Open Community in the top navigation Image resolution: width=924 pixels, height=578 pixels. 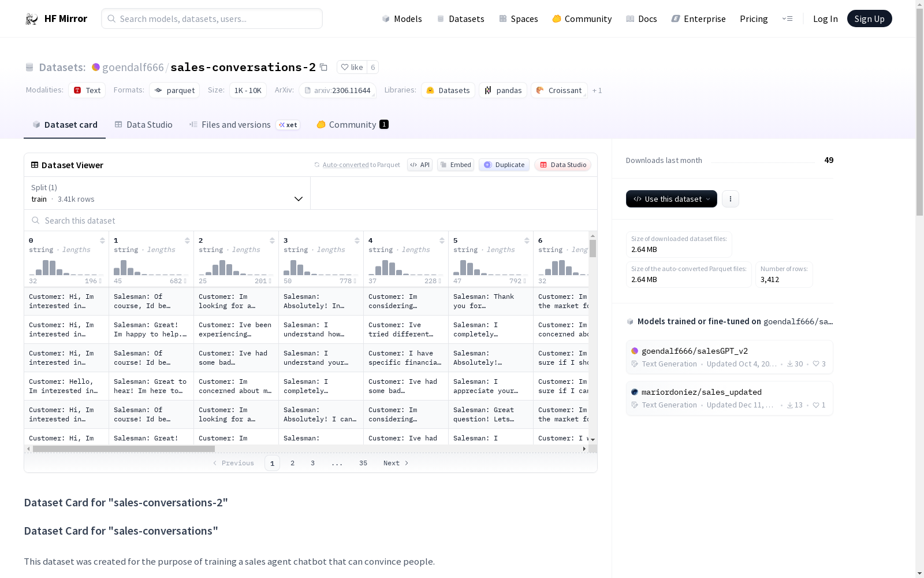coord(582,18)
